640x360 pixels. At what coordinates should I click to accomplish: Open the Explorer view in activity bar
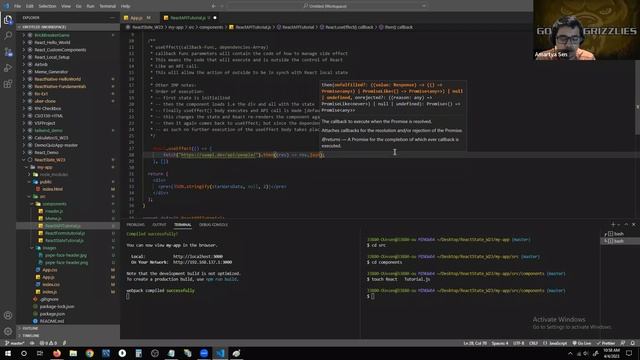coord(8,20)
